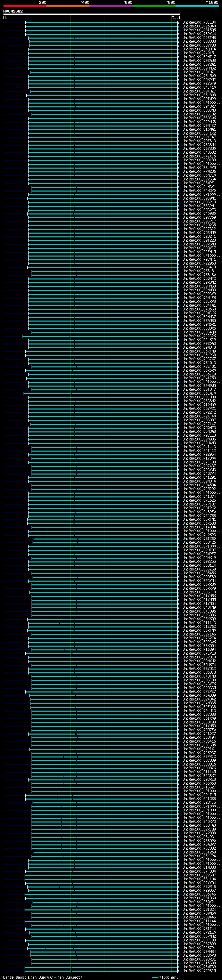The image size is (222, 980).
Task: Select the UniRef100_P36415 row label
Action: pos(199,741)
